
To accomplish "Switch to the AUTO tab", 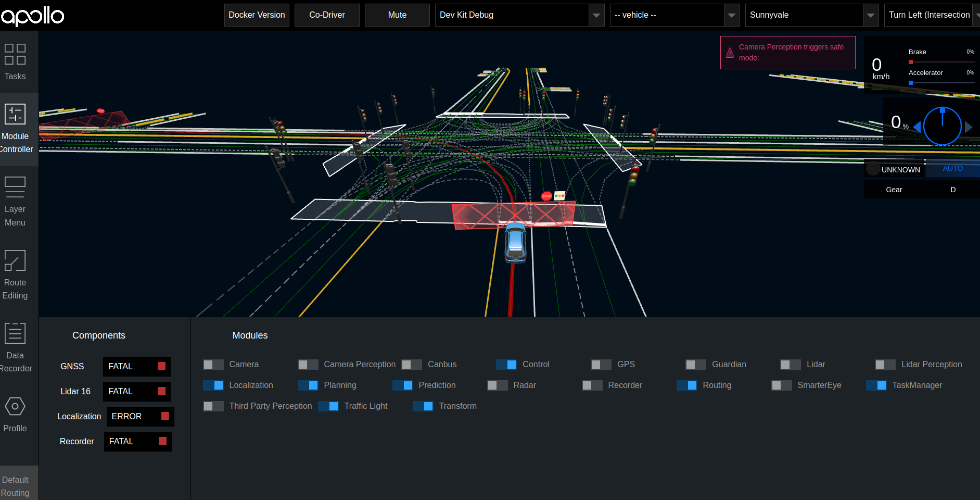I will point(952,168).
